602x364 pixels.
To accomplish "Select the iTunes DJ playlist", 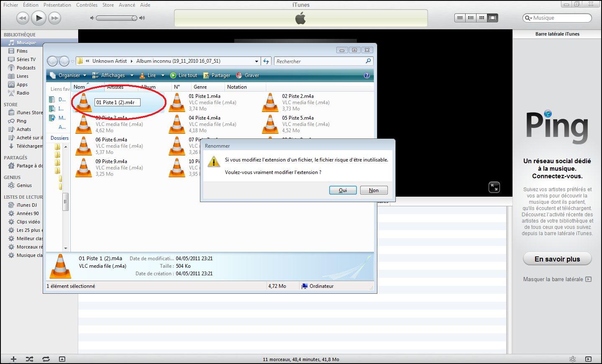I will pos(26,205).
